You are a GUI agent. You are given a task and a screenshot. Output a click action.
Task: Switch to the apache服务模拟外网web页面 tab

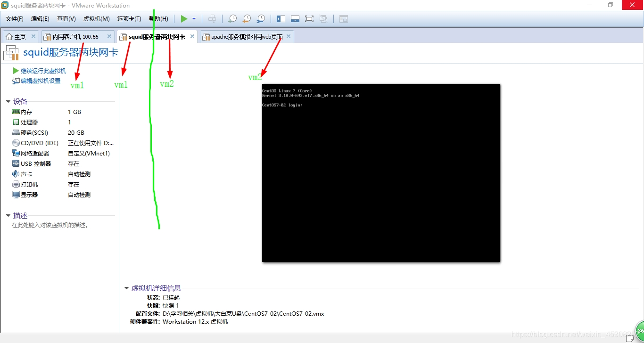(247, 37)
